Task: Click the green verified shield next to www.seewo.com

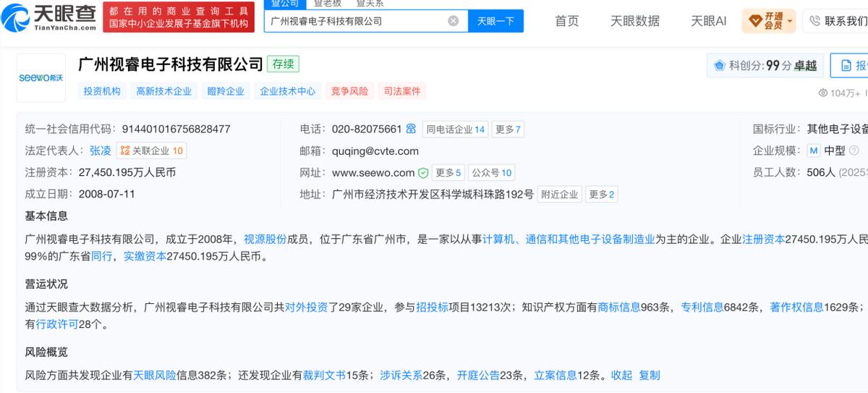Action: (423, 173)
